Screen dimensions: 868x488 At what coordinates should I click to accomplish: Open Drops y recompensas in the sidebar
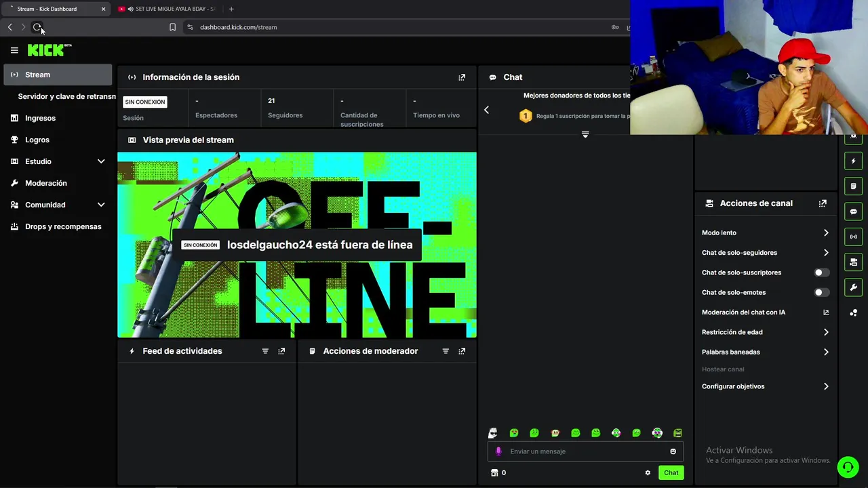pos(58,226)
